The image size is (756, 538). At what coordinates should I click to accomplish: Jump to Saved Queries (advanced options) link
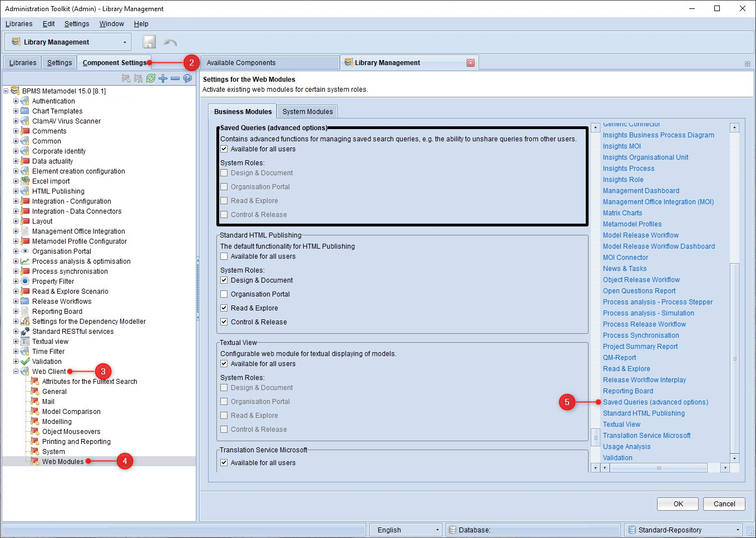pyautogui.click(x=655, y=402)
